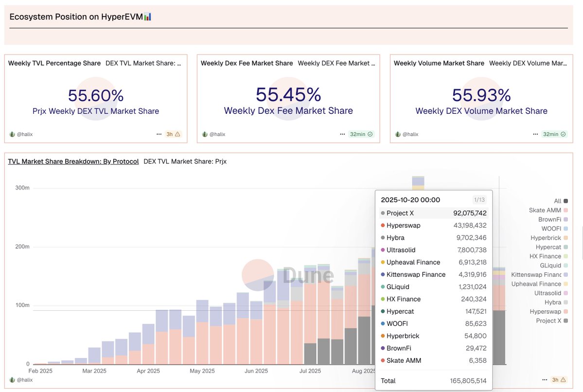Click the Total 165,805,514 row in tooltip
Viewport: 583px width, 392px height.
pos(434,381)
